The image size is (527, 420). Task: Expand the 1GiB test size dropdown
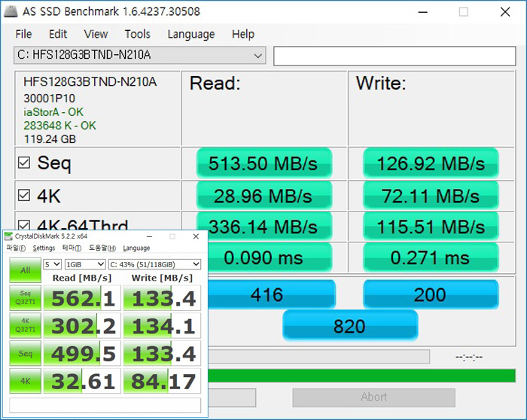(84, 264)
